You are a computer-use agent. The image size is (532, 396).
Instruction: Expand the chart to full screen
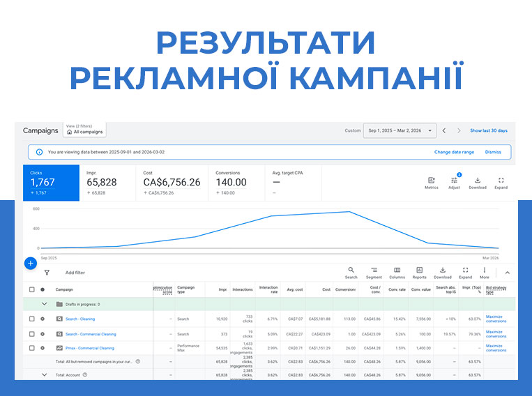click(x=501, y=183)
